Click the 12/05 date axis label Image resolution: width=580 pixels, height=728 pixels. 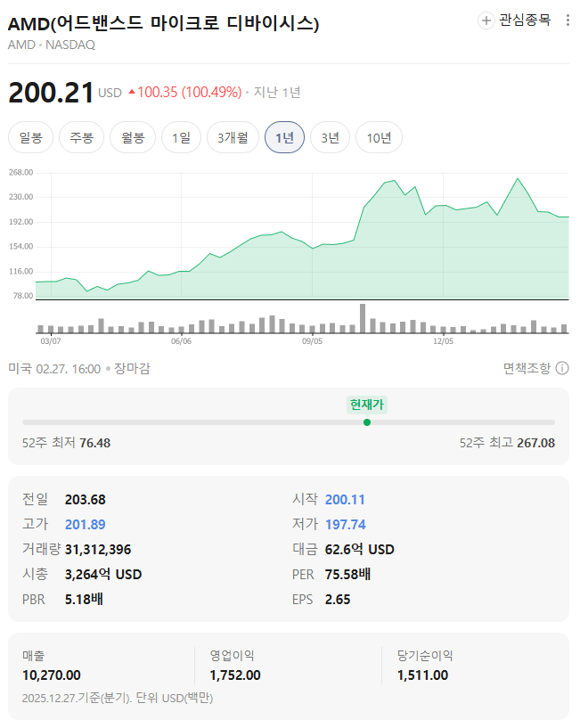coord(443,341)
